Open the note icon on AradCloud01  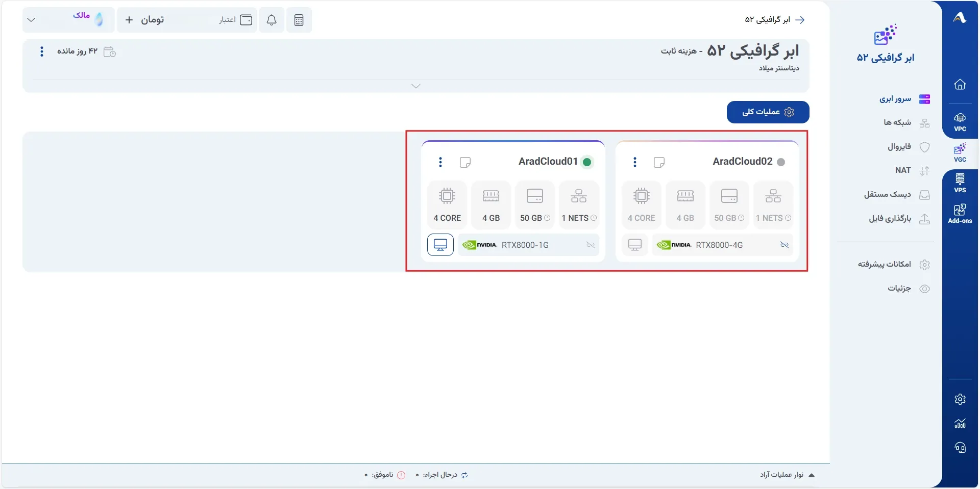click(x=465, y=162)
